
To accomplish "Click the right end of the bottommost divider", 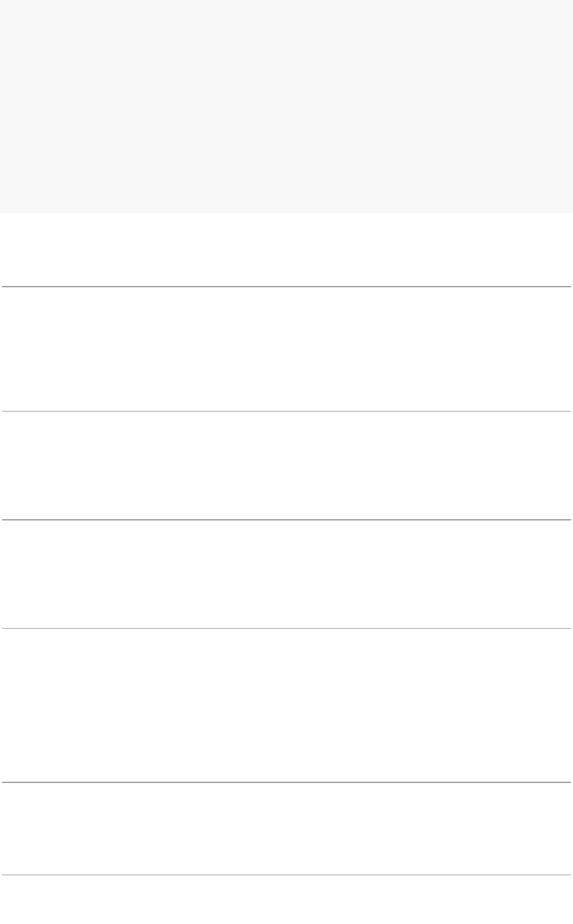I will click(x=569, y=875).
